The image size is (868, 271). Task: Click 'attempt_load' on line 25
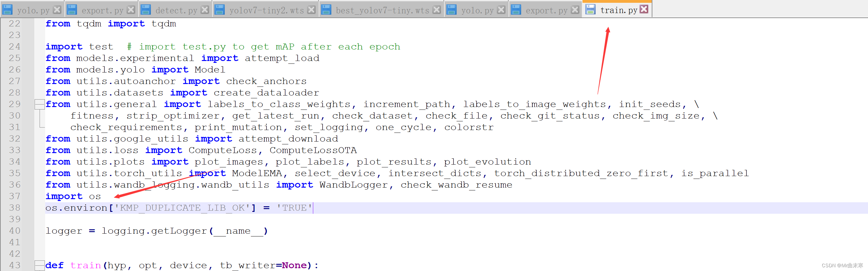click(282, 58)
